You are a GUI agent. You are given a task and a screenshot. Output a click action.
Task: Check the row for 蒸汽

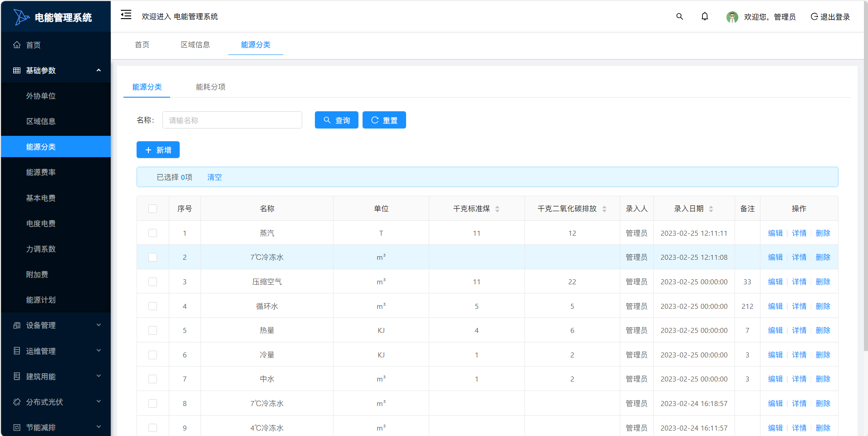pos(152,233)
